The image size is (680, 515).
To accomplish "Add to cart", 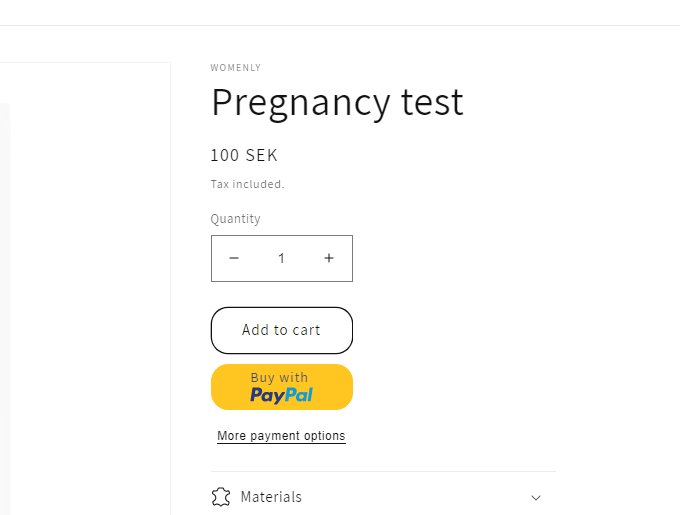I will click(281, 330).
